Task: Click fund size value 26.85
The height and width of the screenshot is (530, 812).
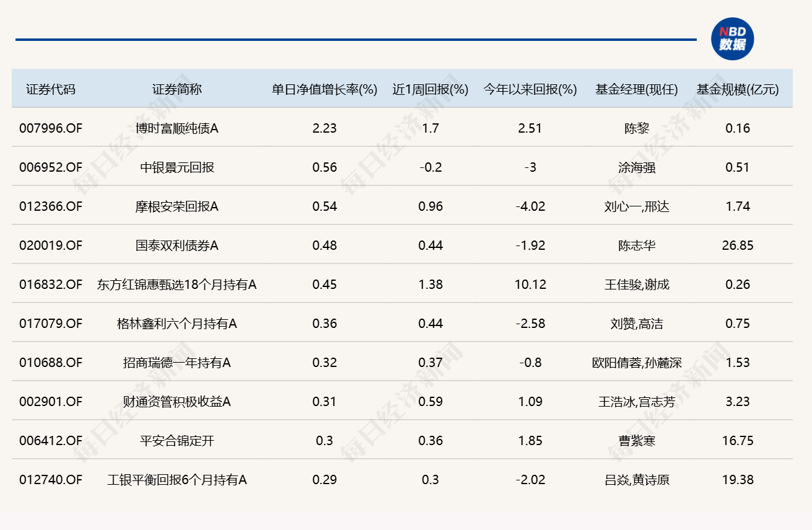Action: (x=738, y=245)
